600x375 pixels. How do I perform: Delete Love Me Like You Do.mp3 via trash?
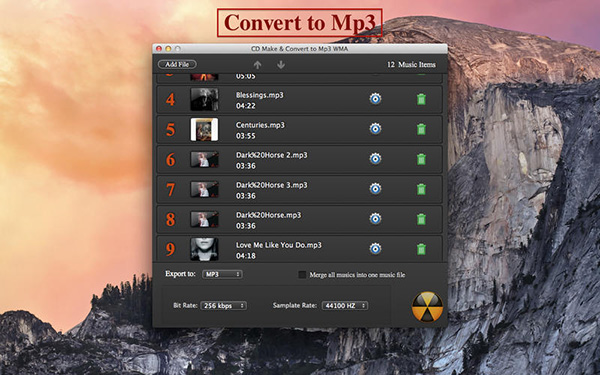click(421, 249)
